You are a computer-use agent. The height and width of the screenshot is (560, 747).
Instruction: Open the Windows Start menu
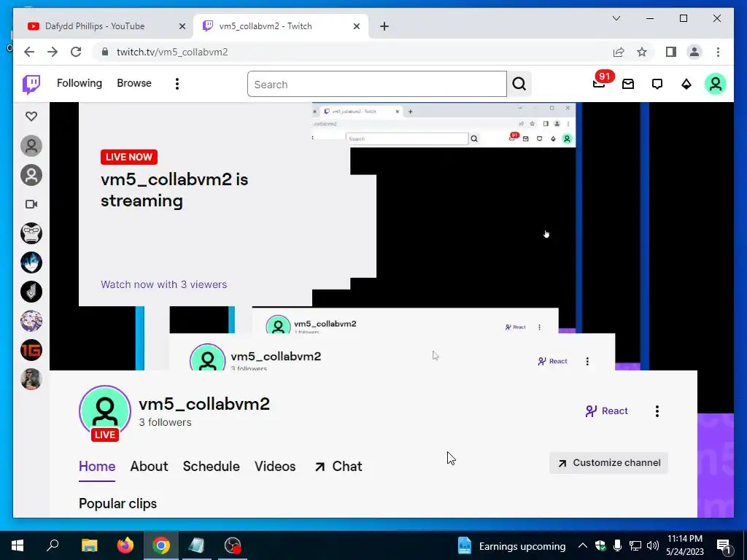click(x=18, y=545)
